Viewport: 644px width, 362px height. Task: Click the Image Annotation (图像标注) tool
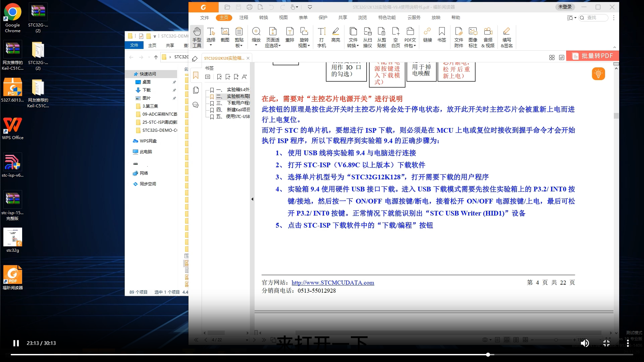tap(473, 37)
